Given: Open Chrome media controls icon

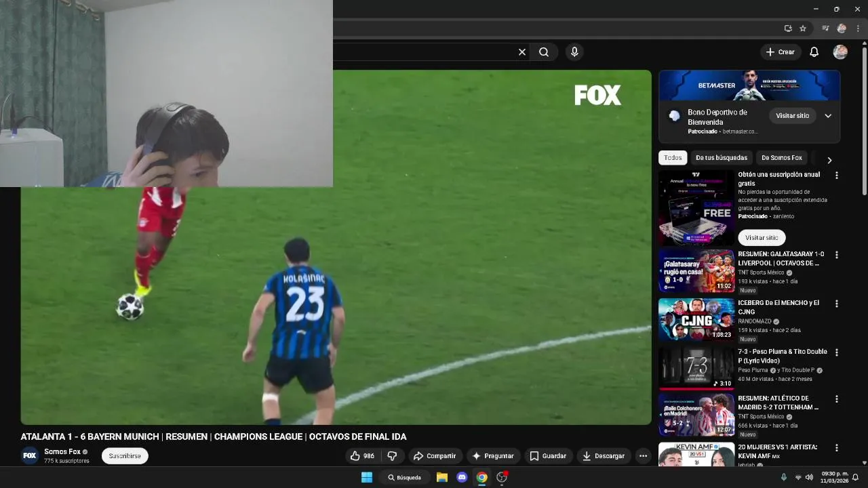Looking at the screenshot, I should pyautogui.click(x=825, y=28).
